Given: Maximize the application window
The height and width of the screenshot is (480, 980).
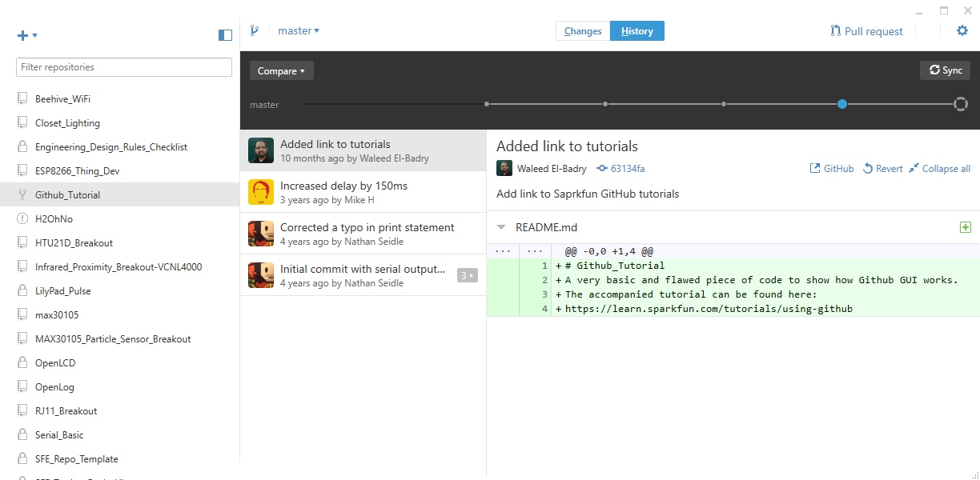Looking at the screenshot, I should coord(944,10).
